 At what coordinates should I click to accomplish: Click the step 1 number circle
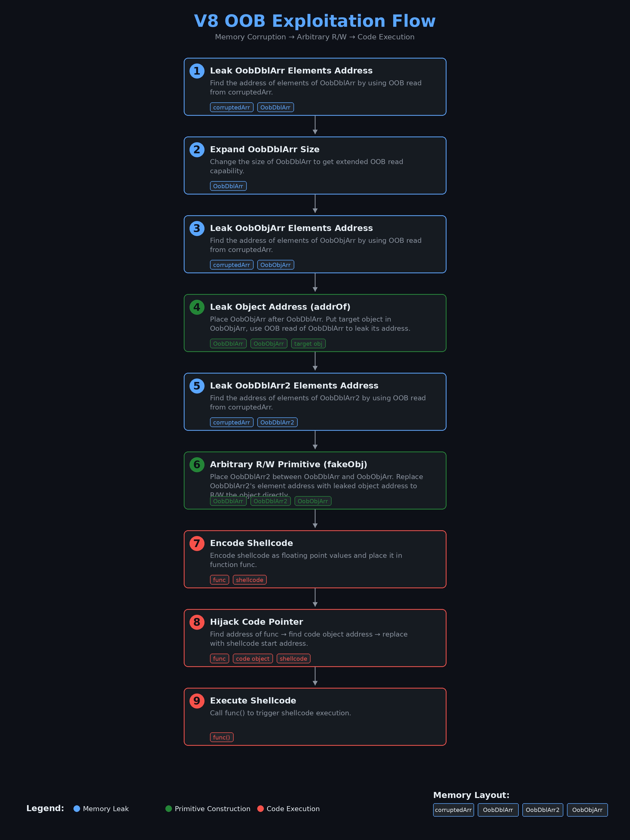tap(197, 71)
